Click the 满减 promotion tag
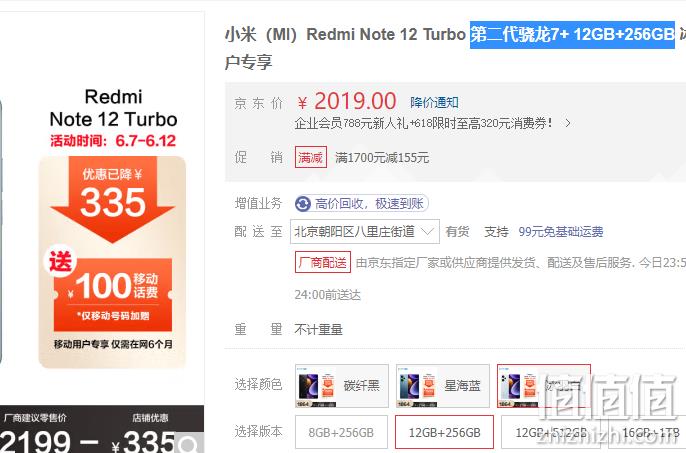 coord(311,157)
